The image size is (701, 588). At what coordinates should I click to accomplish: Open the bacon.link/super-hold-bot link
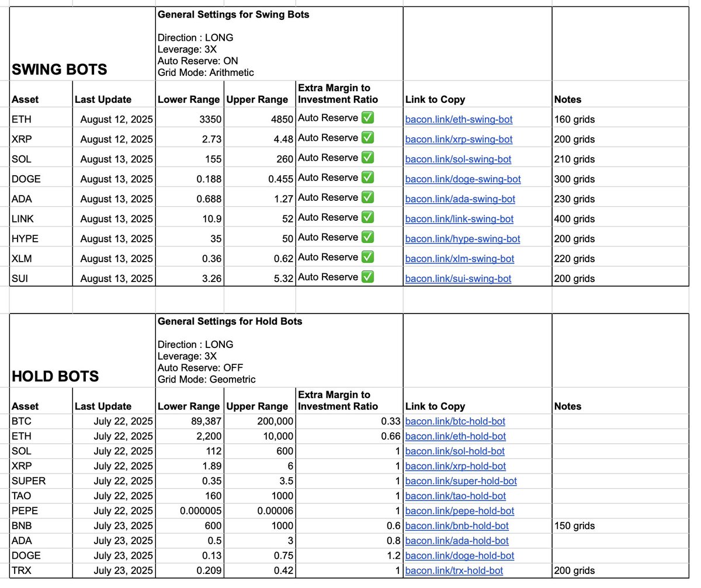pos(461,481)
